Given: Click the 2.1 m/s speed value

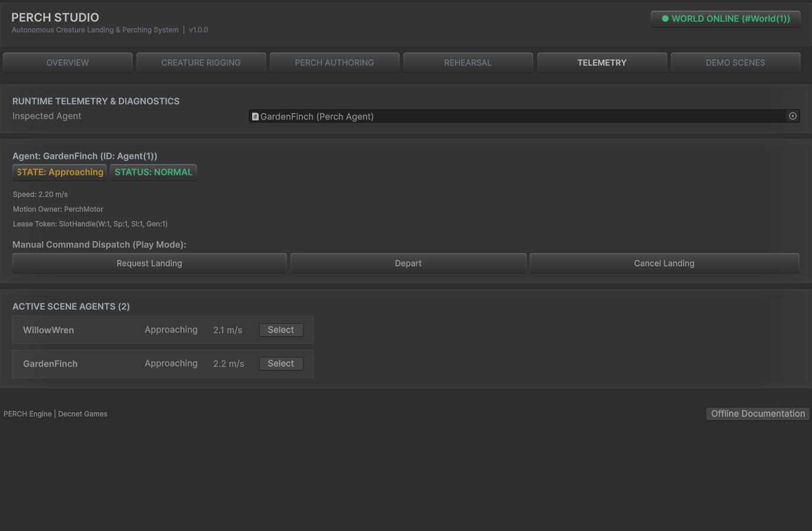Looking at the screenshot, I should pos(228,330).
